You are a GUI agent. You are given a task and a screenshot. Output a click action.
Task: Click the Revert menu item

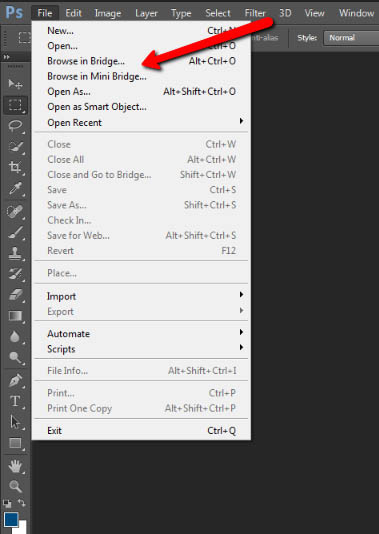141,250
